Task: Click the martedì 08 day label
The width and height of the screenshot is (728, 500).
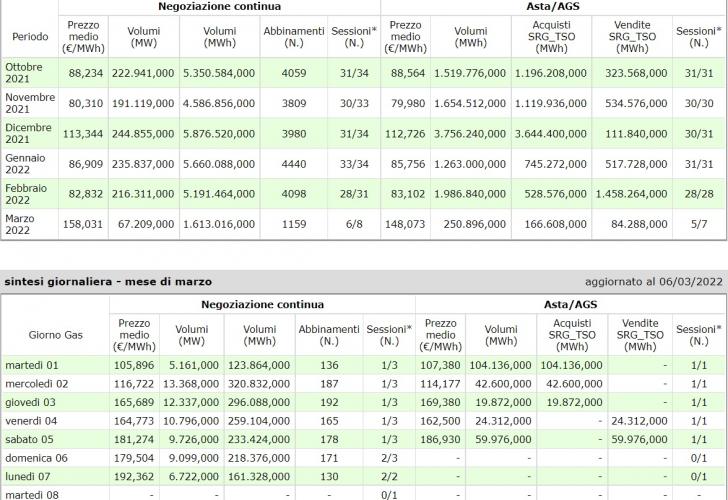Action: pyautogui.click(x=32, y=491)
